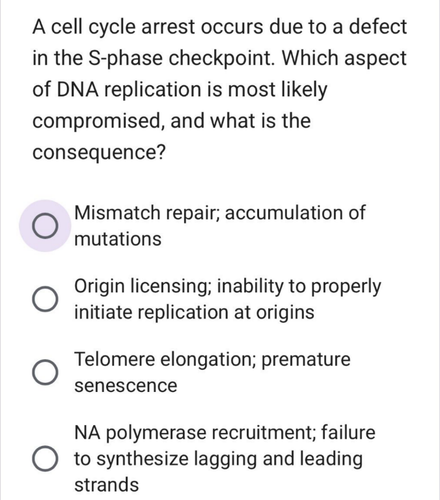Viewport: 440px width, 500px height.
Task: Click the word 'senescence' in third answer
Action: [x=126, y=386]
